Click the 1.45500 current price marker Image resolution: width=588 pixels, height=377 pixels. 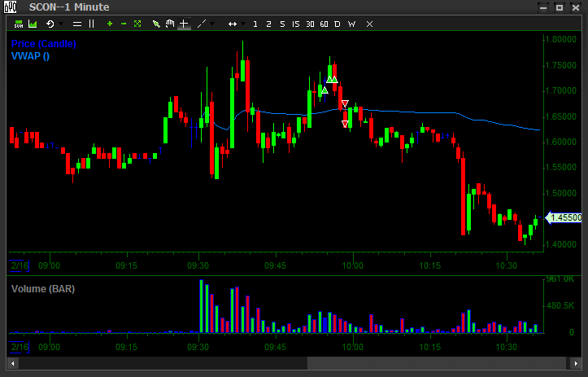click(564, 217)
